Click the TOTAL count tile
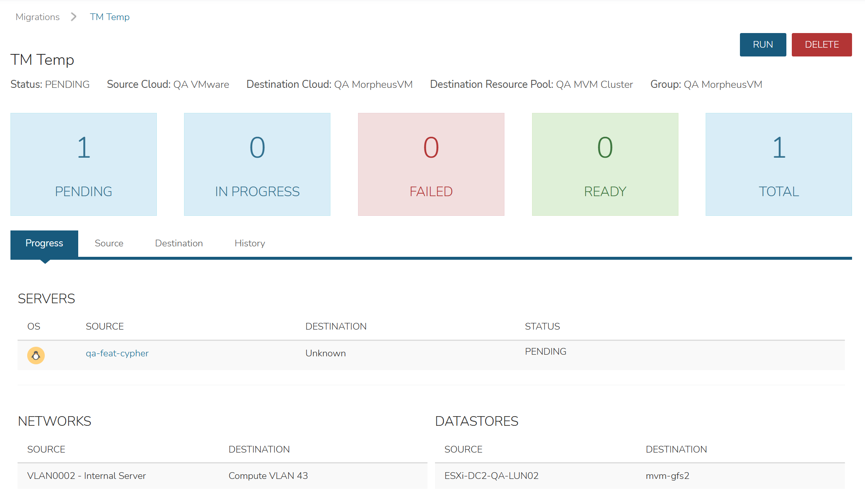The height and width of the screenshot is (504, 865). point(779,164)
